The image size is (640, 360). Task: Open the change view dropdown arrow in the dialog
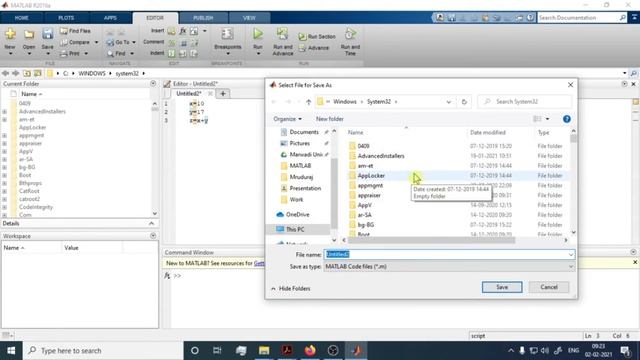point(547,119)
